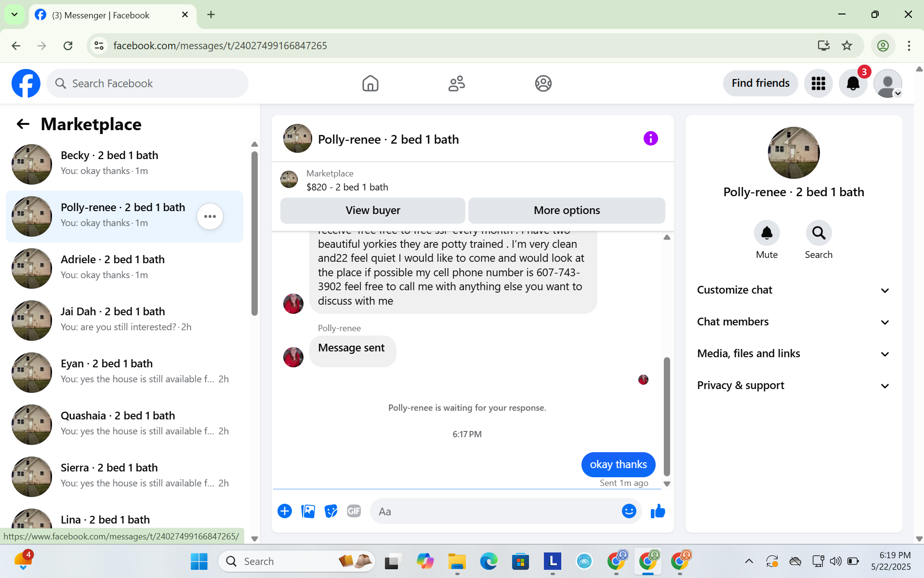Open conversation information purple icon

point(650,139)
